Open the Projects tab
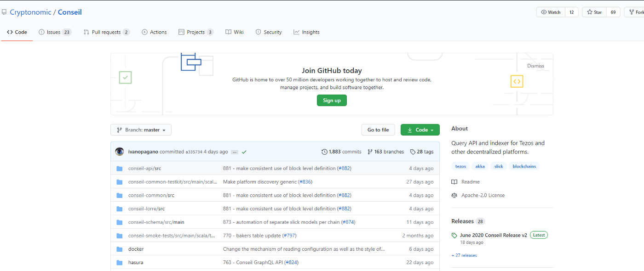644x271 pixels. [196, 32]
